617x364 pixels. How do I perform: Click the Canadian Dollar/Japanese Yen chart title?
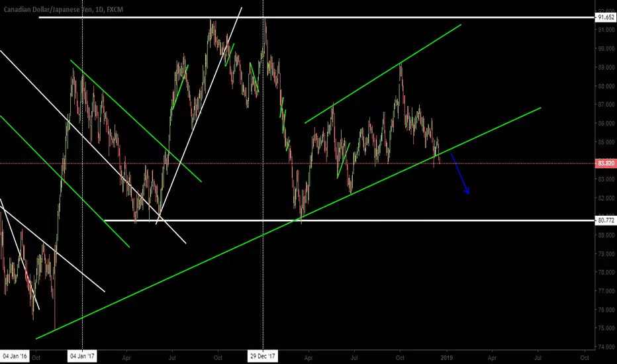coord(64,9)
